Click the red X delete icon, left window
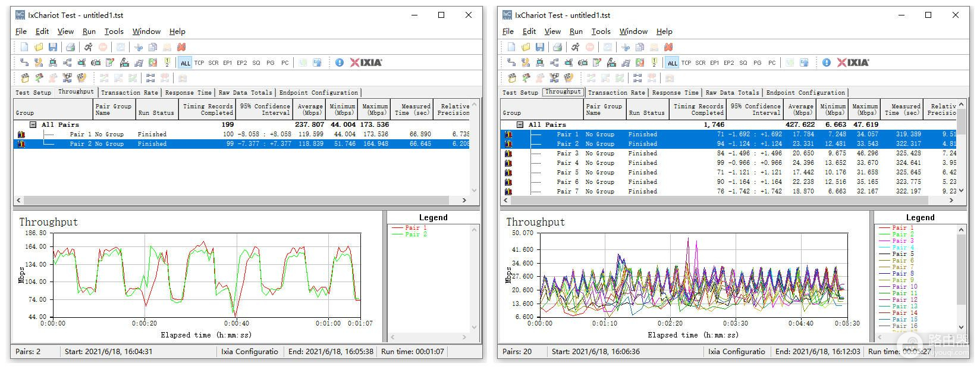Screen dimensions: 980x369 tap(181, 47)
